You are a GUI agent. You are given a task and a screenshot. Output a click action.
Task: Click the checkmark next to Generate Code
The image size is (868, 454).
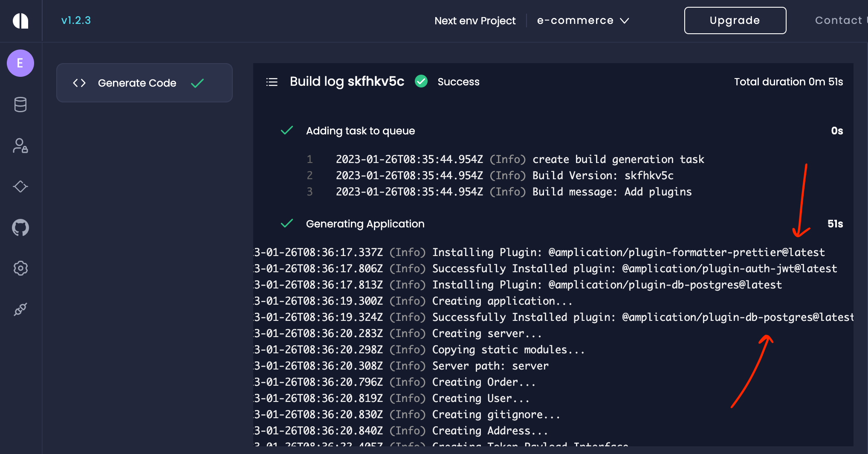[197, 83]
